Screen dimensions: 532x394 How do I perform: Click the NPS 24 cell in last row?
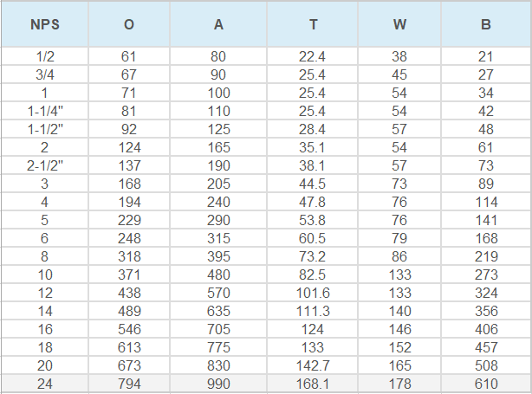[44, 384]
